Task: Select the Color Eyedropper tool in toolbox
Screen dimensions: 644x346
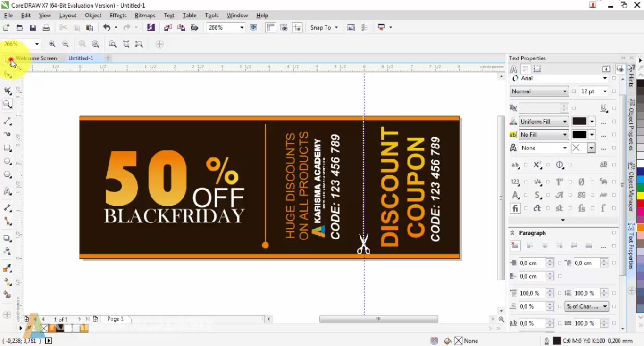Action: point(8,268)
